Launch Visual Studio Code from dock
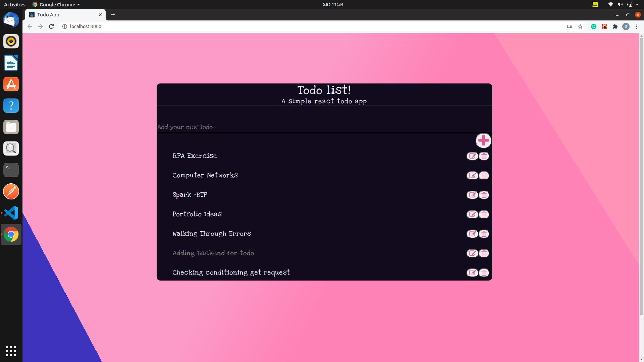The image size is (644, 362). point(11,213)
